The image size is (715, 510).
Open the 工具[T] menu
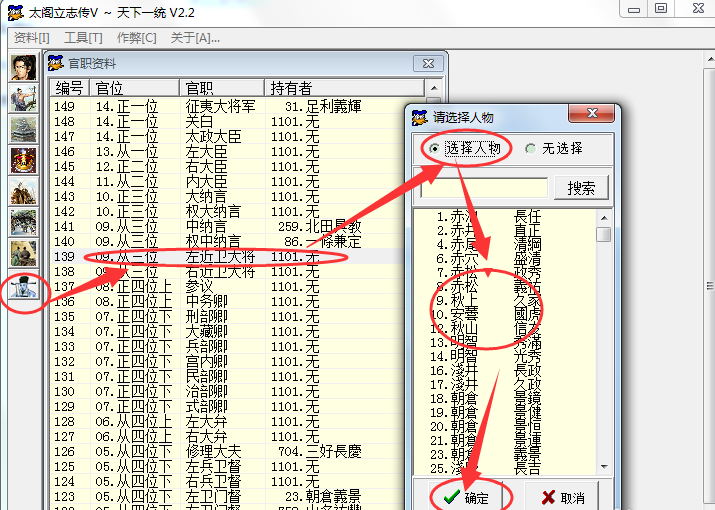pos(83,38)
